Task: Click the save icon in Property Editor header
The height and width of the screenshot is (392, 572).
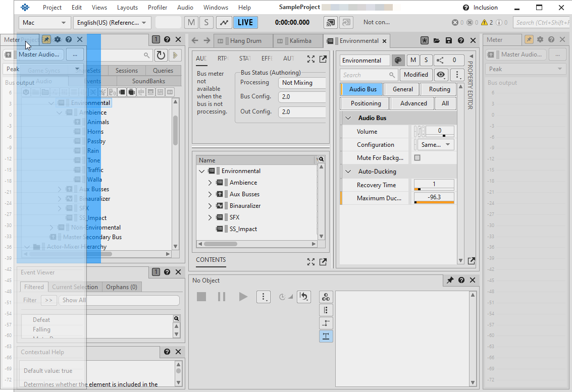Action: pos(448,41)
